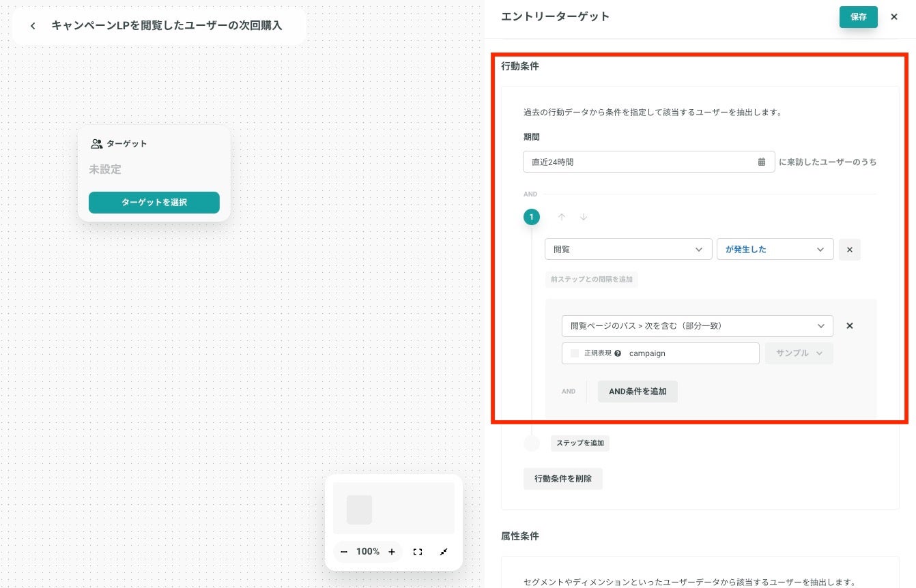916x588 pixels.
Task: Save with the 保存 button
Action: 858,16
